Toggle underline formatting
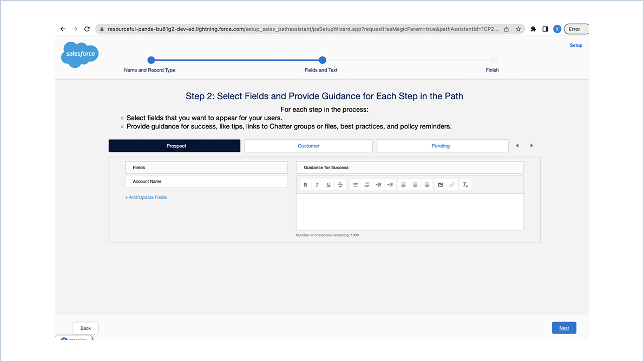This screenshot has width=644, height=362. click(328, 184)
